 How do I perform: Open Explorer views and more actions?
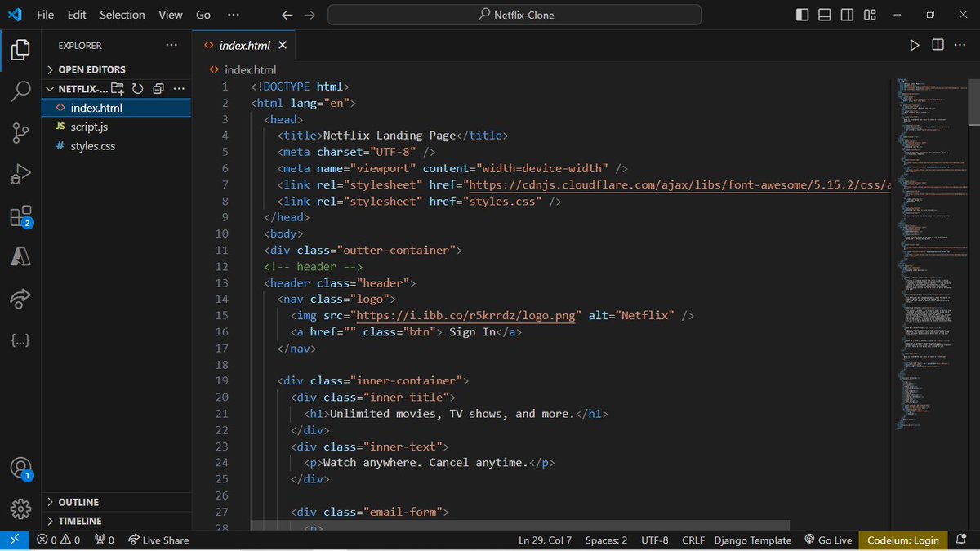coord(171,46)
